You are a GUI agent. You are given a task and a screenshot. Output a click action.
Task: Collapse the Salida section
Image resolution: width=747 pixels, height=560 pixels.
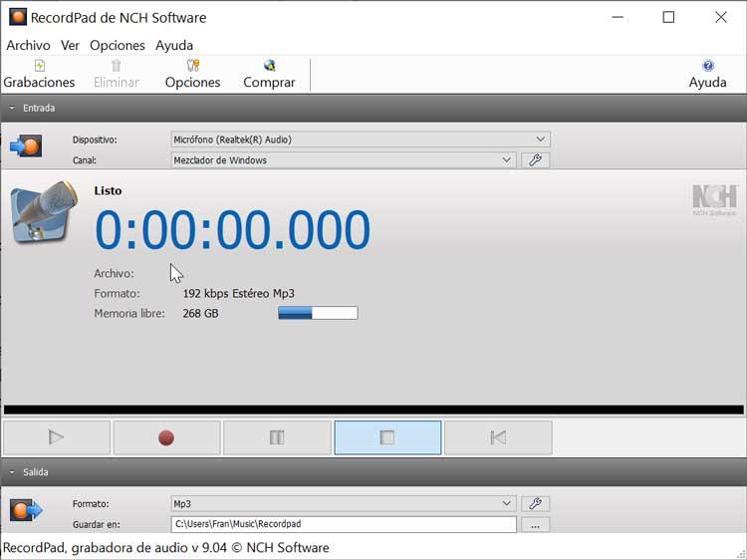(12, 472)
